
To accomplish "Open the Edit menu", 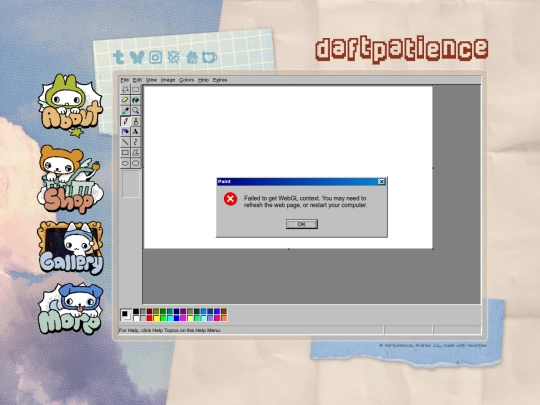I will 137,80.
